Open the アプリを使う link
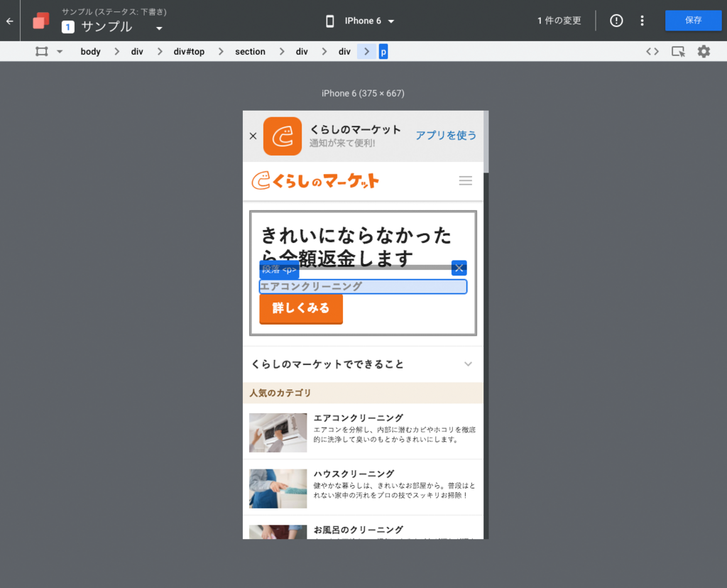Screen dimensions: 727x588 click(446, 136)
